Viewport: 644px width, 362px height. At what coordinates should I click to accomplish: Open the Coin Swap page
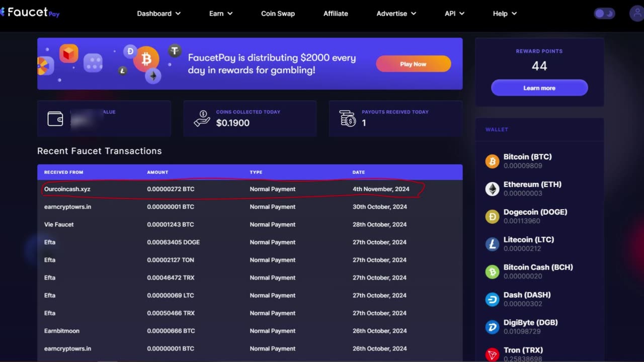pyautogui.click(x=278, y=14)
